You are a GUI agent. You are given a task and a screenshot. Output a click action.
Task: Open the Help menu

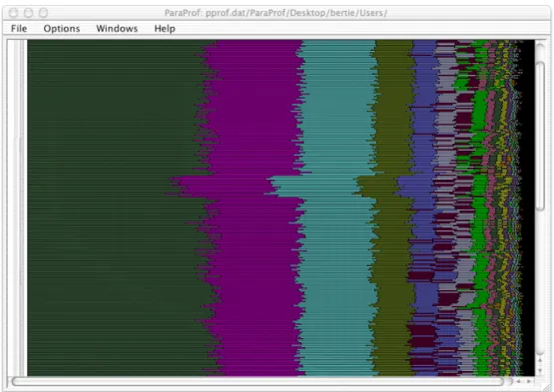[x=165, y=28]
